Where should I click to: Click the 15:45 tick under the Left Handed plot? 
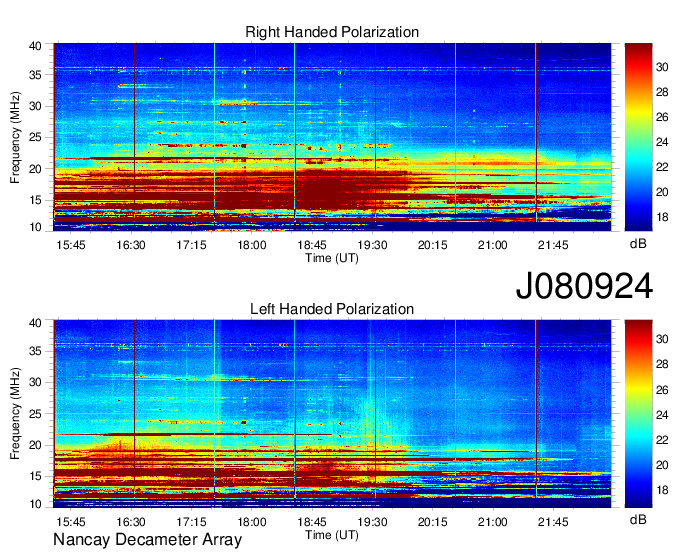pyautogui.click(x=71, y=522)
